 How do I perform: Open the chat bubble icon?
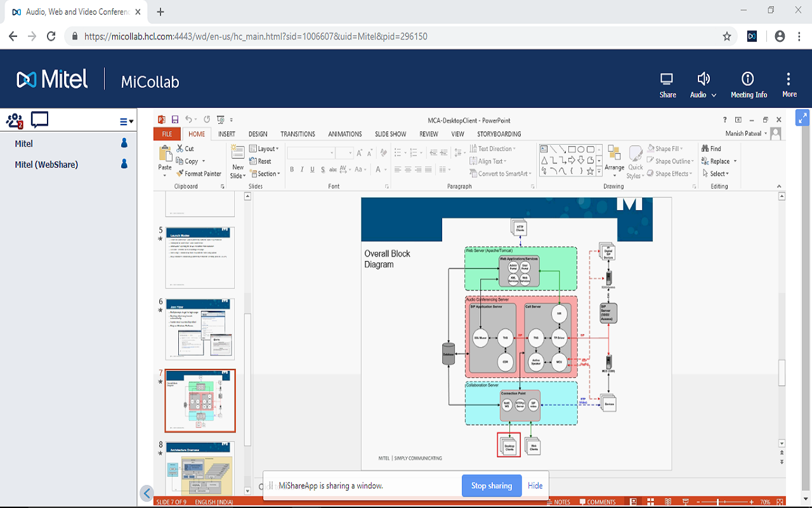pos(39,120)
